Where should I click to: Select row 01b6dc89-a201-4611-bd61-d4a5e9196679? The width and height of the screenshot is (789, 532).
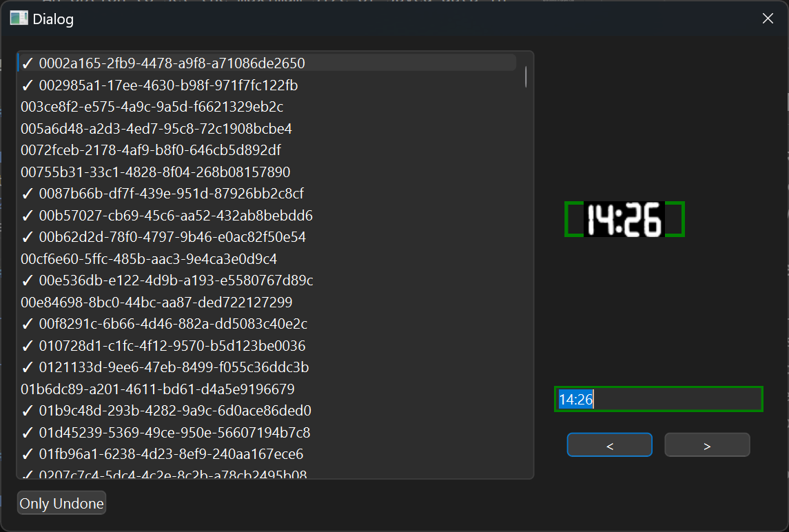(x=267, y=389)
